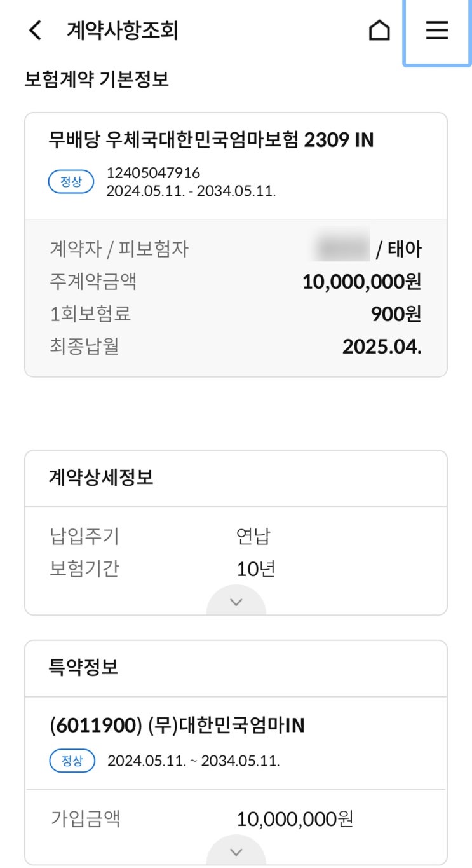Tap the 가입금액 10,000,000원 row

(236, 818)
